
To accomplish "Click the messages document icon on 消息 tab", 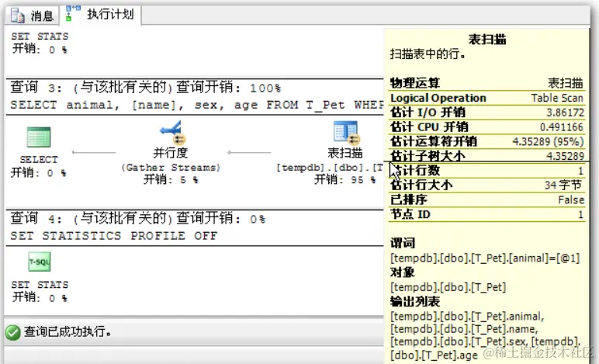I will (18, 16).
